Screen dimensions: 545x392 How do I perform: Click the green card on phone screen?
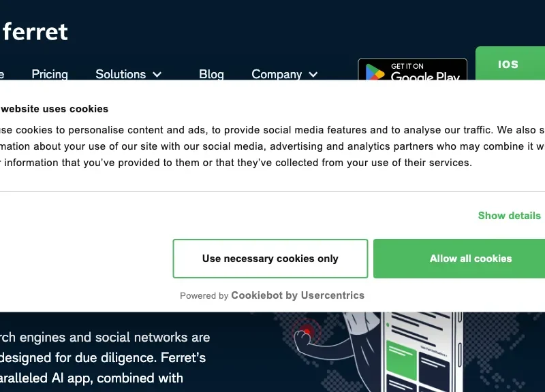pyautogui.click(x=401, y=361)
